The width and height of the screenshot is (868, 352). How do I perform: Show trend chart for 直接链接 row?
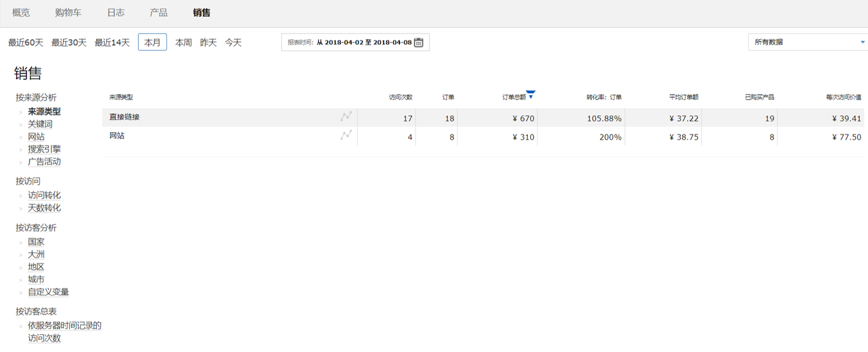[x=346, y=116]
